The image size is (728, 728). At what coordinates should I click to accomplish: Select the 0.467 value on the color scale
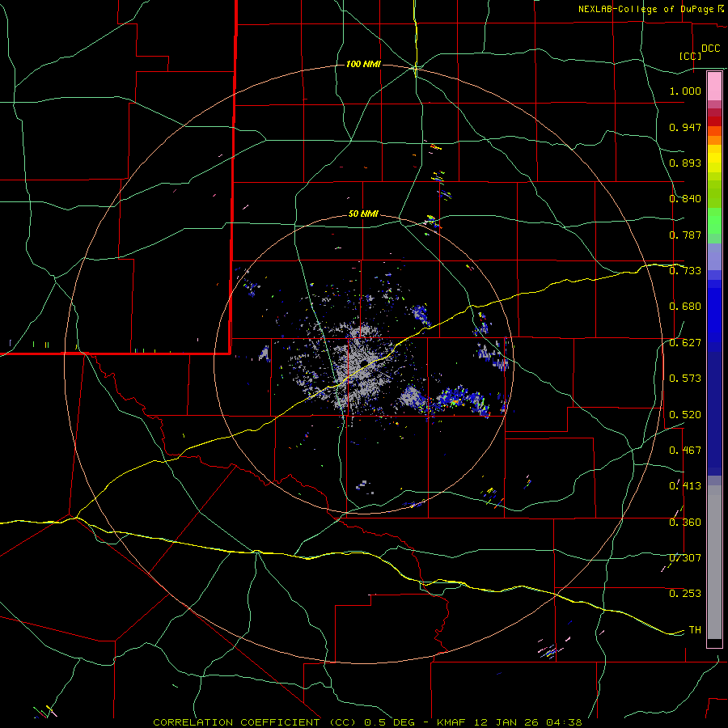685,451
